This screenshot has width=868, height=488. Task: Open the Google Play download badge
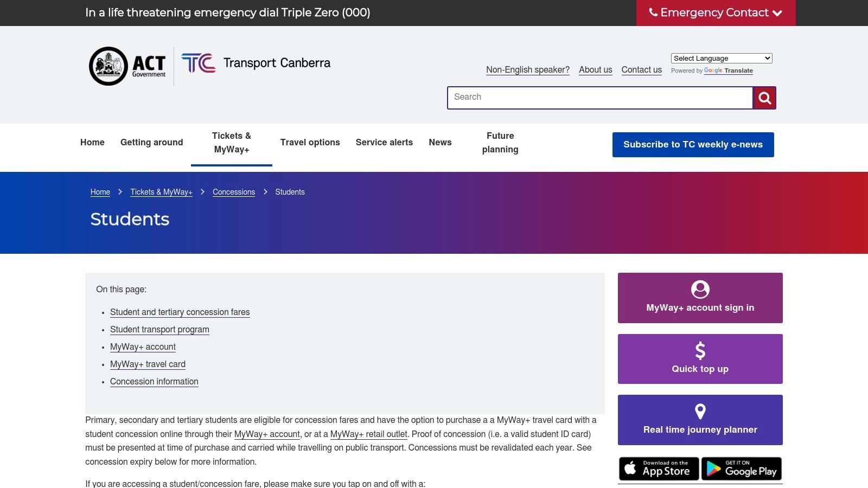click(x=741, y=468)
